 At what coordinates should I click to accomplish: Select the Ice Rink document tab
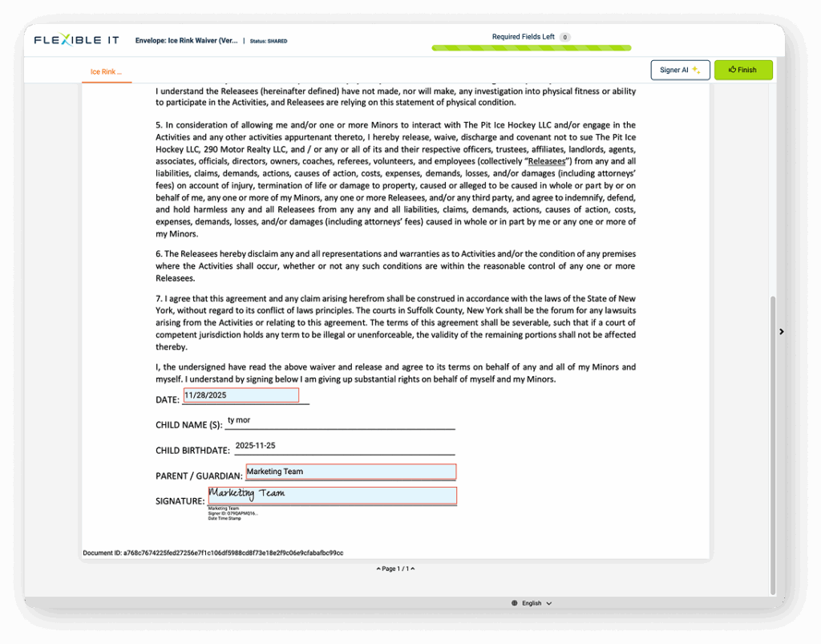click(106, 71)
